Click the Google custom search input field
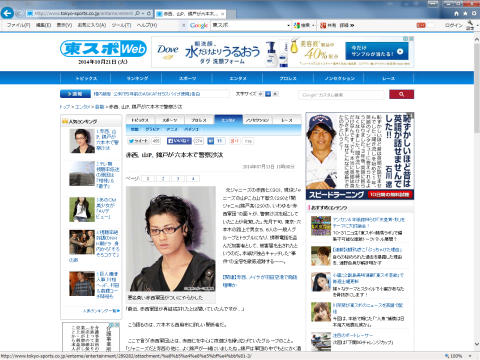Image resolution: width=480 pixels, height=360 pixels. pyautogui.click(x=342, y=95)
